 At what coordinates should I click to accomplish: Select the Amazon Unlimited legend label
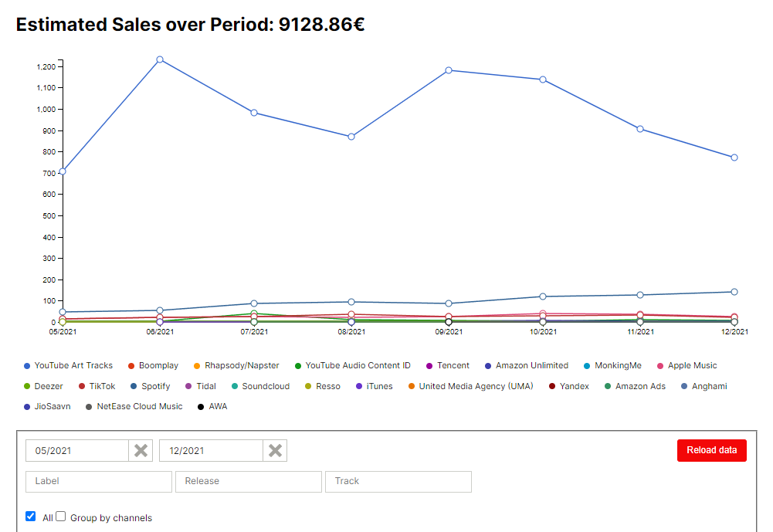pos(532,365)
